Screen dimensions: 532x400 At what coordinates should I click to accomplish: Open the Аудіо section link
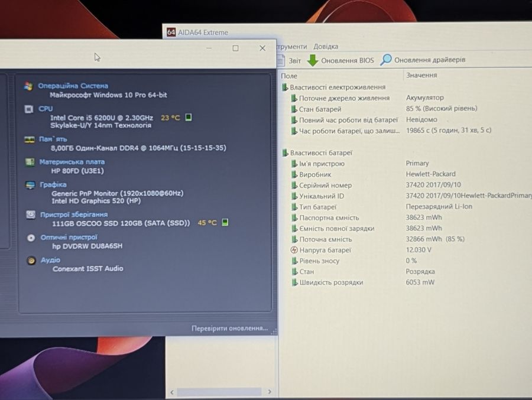coord(50,260)
